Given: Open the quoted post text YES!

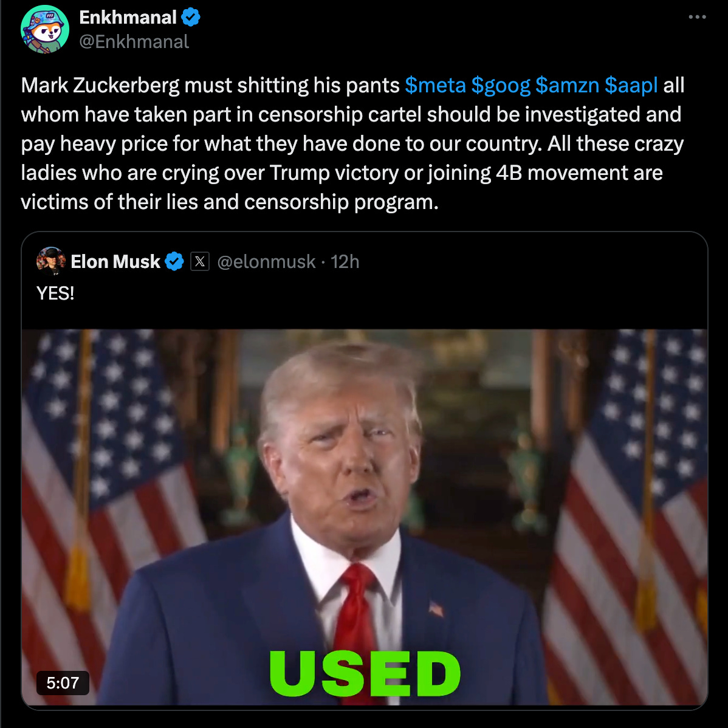Looking at the screenshot, I should click(55, 294).
